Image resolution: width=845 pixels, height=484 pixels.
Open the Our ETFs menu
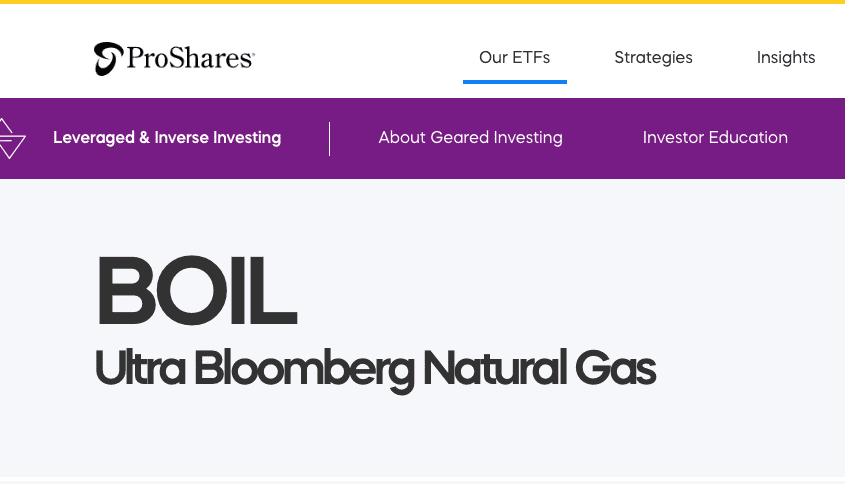[514, 57]
